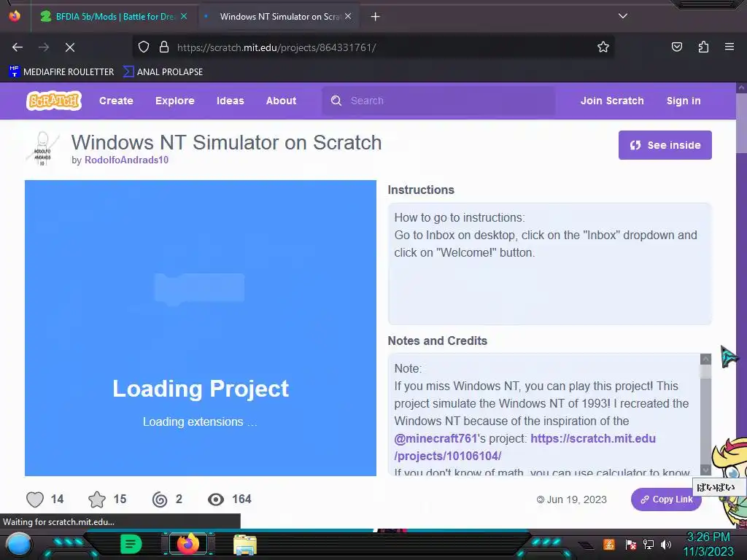Open a new browser tab
The height and width of the screenshot is (560, 747).
point(376,17)
